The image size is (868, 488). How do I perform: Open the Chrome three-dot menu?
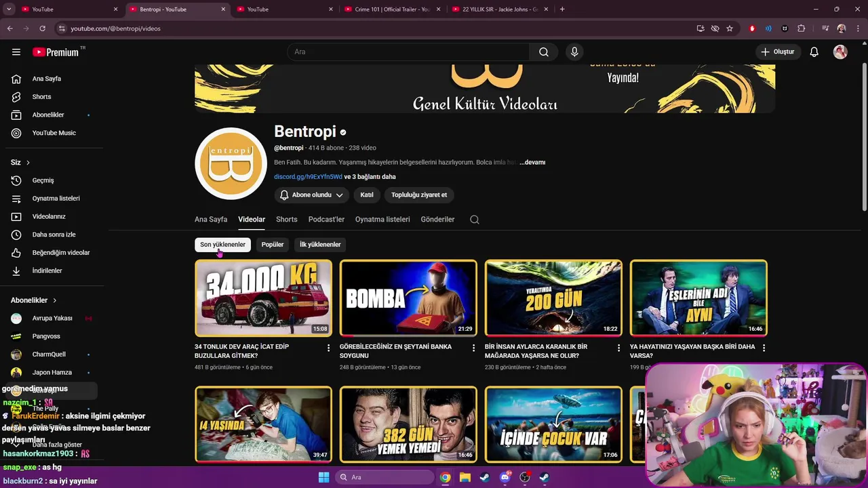tap(856, 28)
